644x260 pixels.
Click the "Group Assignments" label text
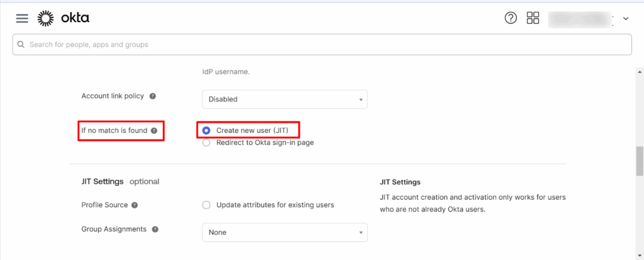click(x=114, y=229)
